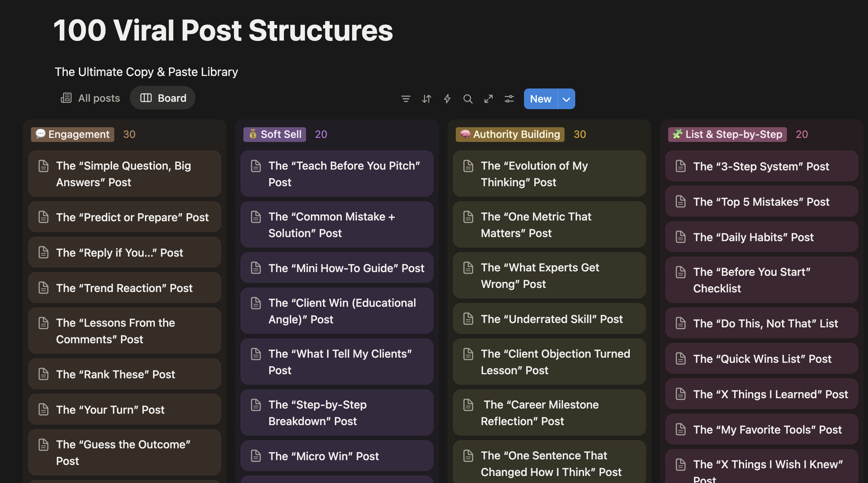868x483 pixels.
Task: Click page icon on "Daily Habits" card
Action: click(681, 237)
